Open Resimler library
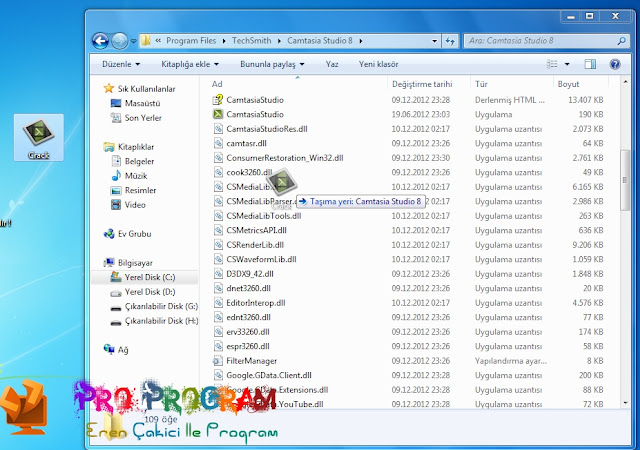This screenshot has width=640, height=450. (133, 190)
